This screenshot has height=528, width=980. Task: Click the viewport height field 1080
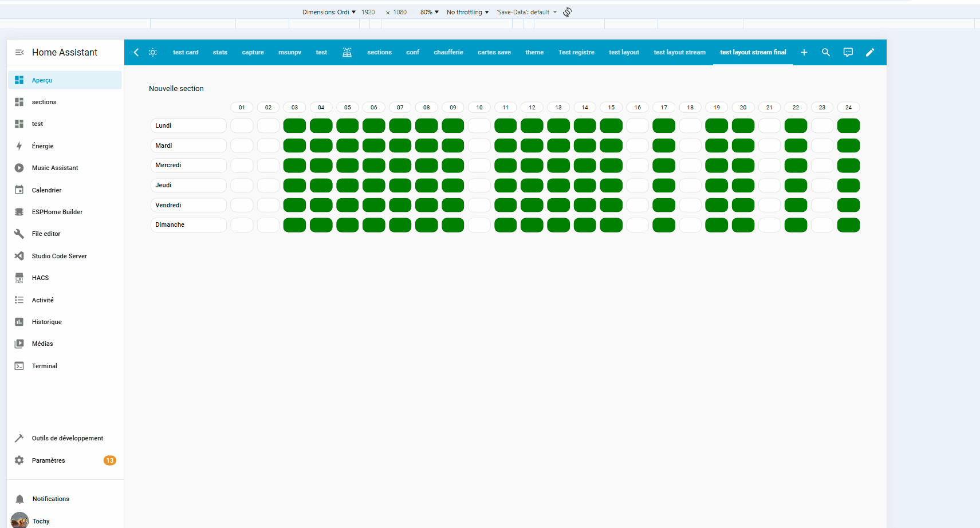[400, 12]
